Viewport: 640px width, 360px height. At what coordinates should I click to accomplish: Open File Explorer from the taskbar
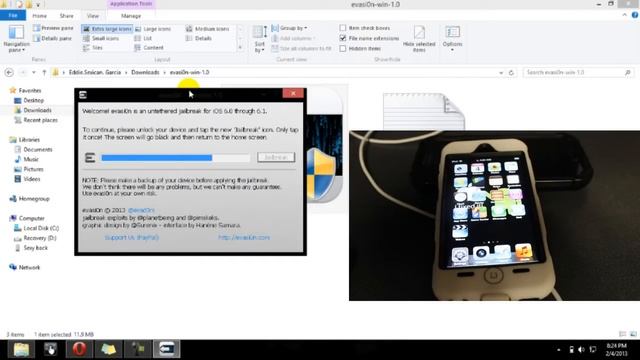click(21, 349)
